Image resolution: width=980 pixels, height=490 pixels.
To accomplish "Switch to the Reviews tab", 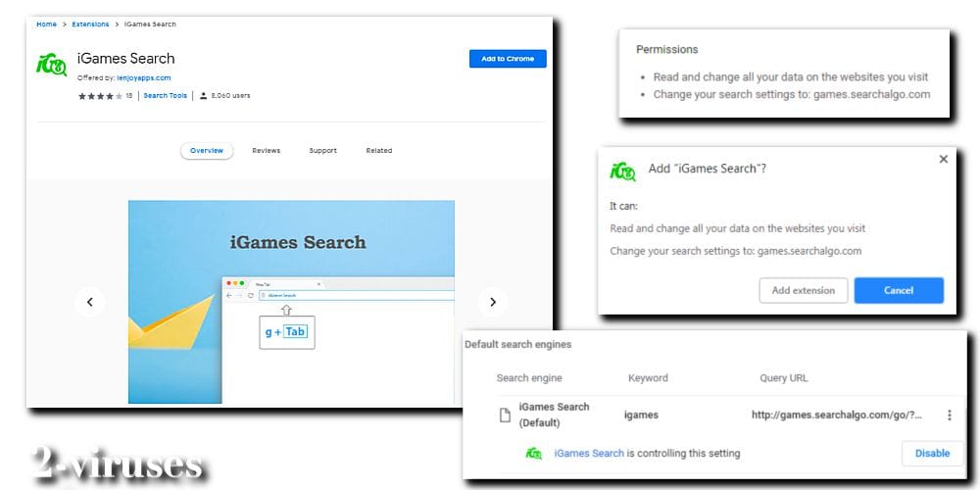I will click(x=267, y=151).
